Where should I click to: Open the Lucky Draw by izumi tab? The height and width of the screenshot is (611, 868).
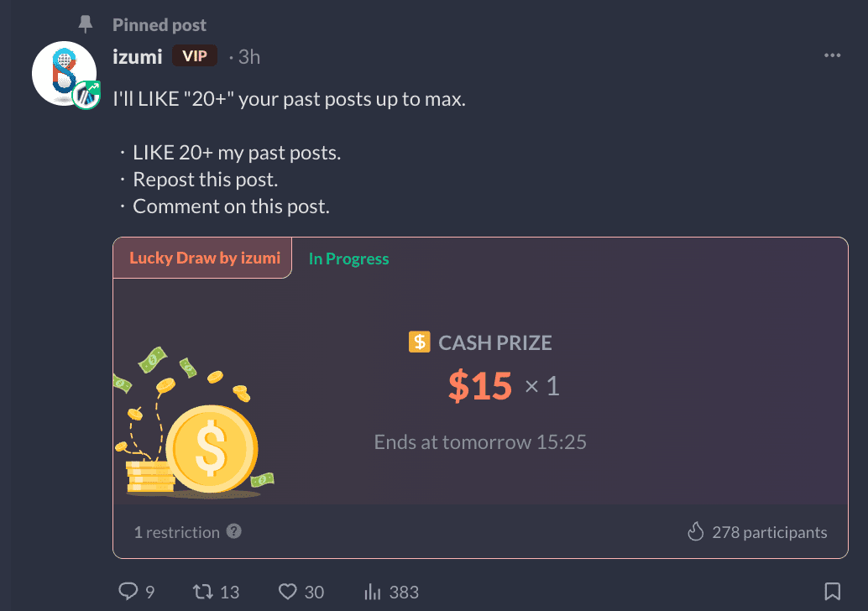(204, 258)
